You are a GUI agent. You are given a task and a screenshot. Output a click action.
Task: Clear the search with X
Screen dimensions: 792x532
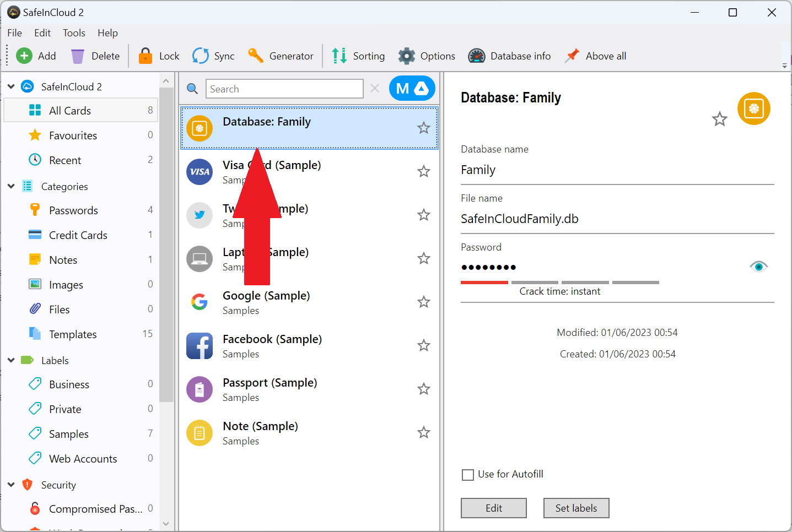pos(375,88)
